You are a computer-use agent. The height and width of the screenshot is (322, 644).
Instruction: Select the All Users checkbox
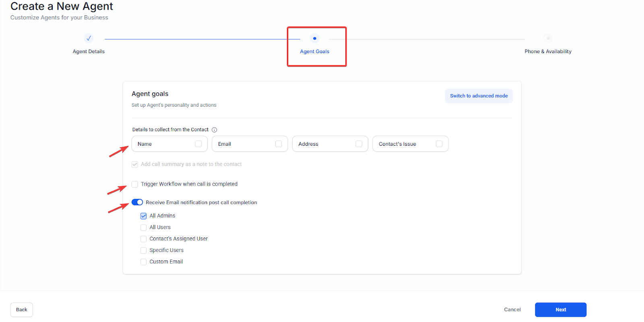coord(143,227)
